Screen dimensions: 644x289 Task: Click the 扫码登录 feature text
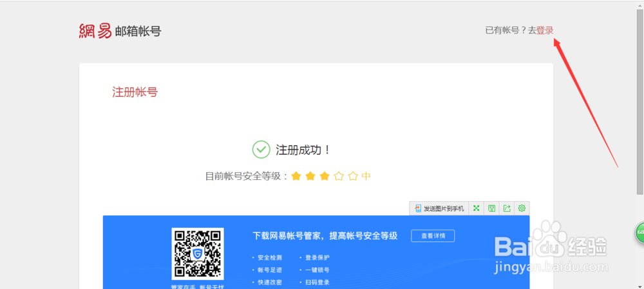tap(317, 283)
